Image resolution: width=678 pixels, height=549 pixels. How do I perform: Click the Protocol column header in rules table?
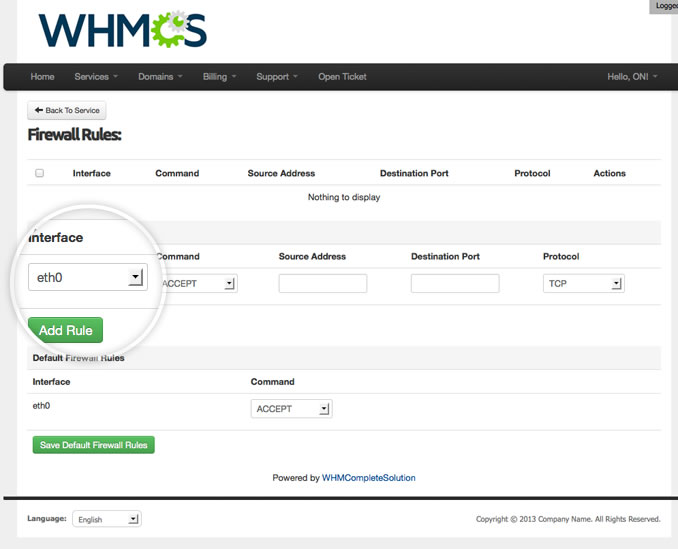click(532, 173)
